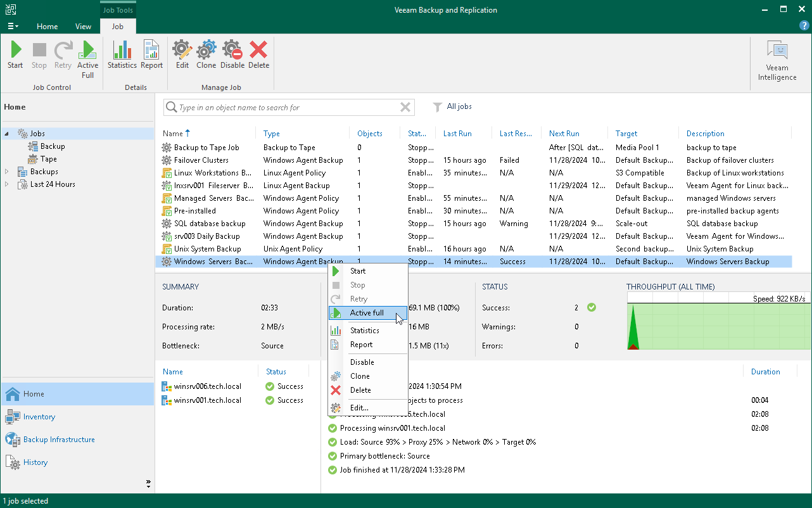Select the Pre-installed job row

point(475,211)
